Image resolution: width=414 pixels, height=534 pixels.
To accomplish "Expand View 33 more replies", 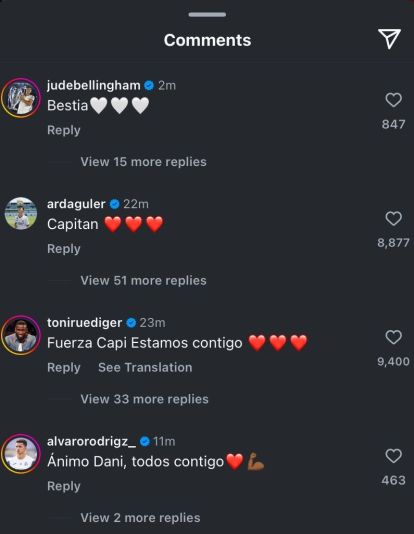I will tap(144, 399).
